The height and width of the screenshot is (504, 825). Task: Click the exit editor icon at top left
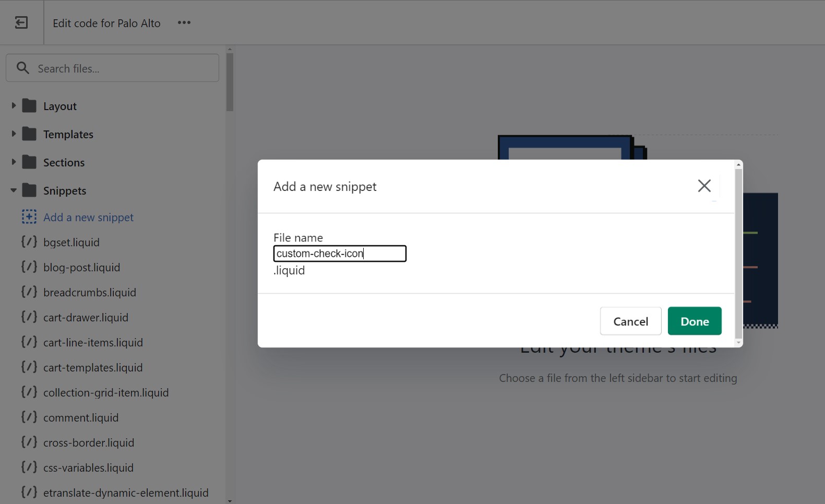[21, 22]
